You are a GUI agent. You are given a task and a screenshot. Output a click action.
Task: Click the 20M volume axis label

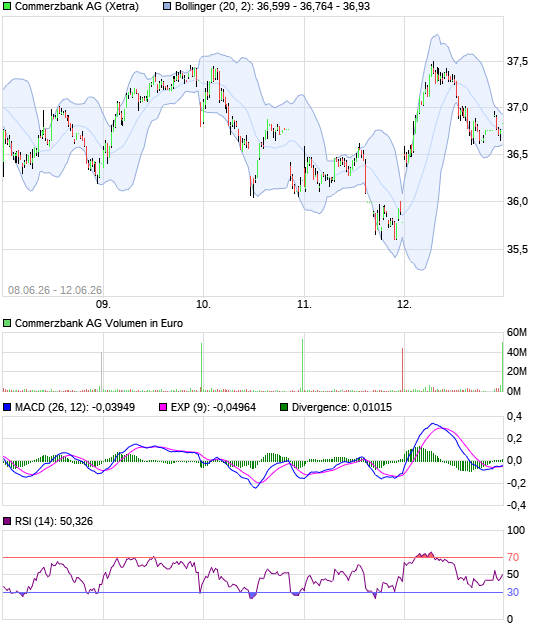tap(517, 371)
